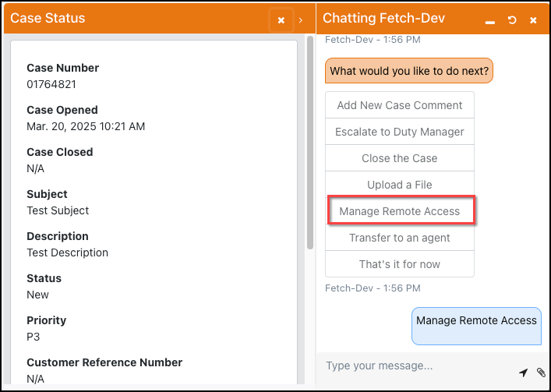
Task: Choose Upload a File option
Action: coord(400,185)
